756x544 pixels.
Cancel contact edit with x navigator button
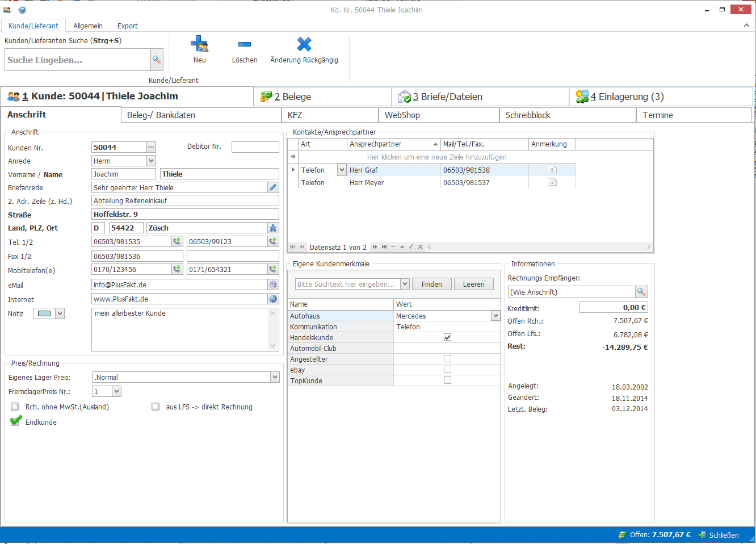point(420,247)
